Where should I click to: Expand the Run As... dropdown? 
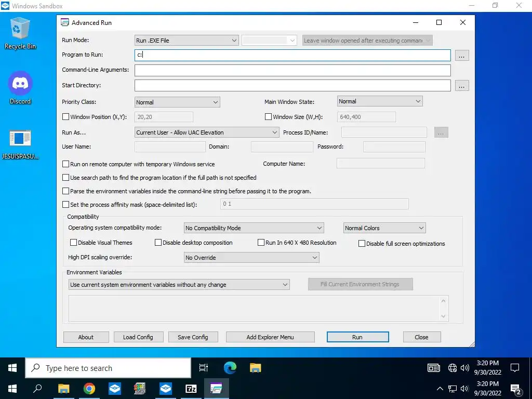(207, 132)
